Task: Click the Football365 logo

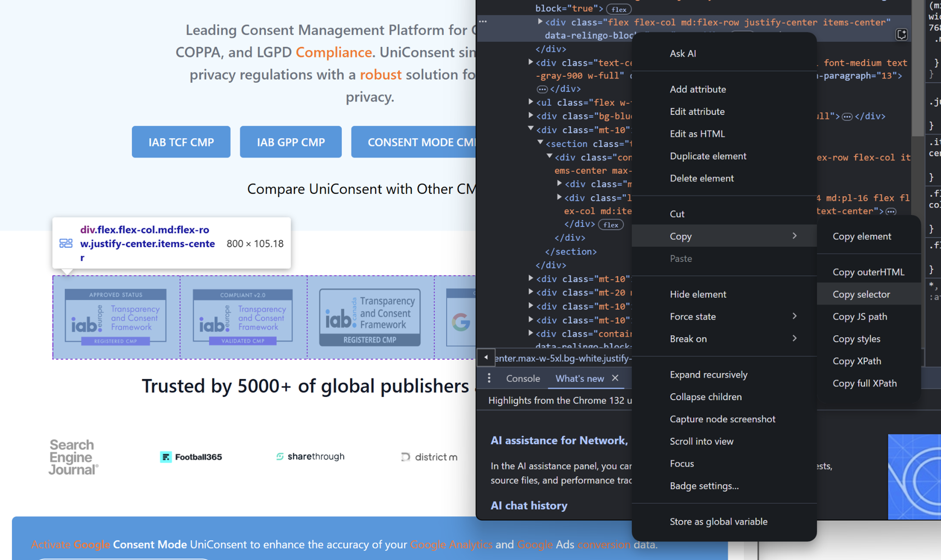Action: (191, 457)
